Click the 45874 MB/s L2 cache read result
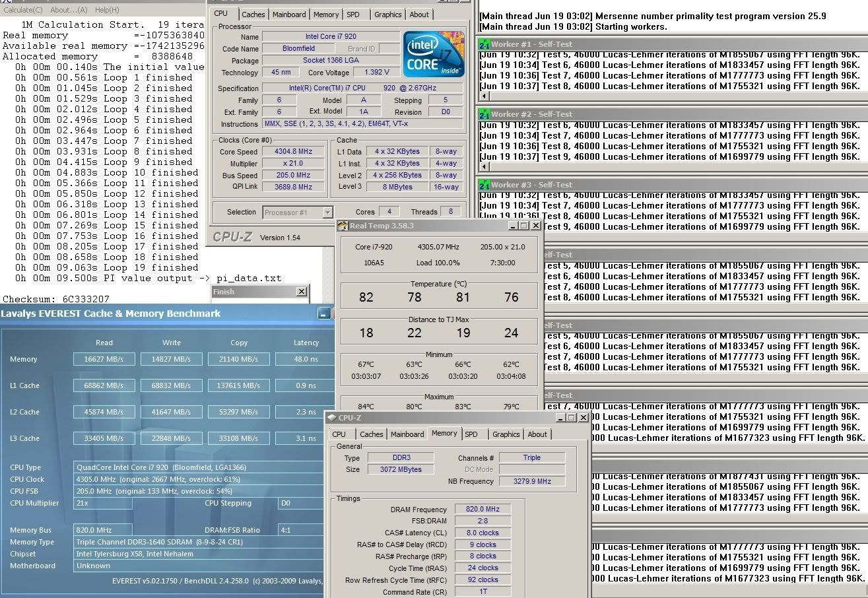This screenshot has width=868, height=598. [104, 412]
